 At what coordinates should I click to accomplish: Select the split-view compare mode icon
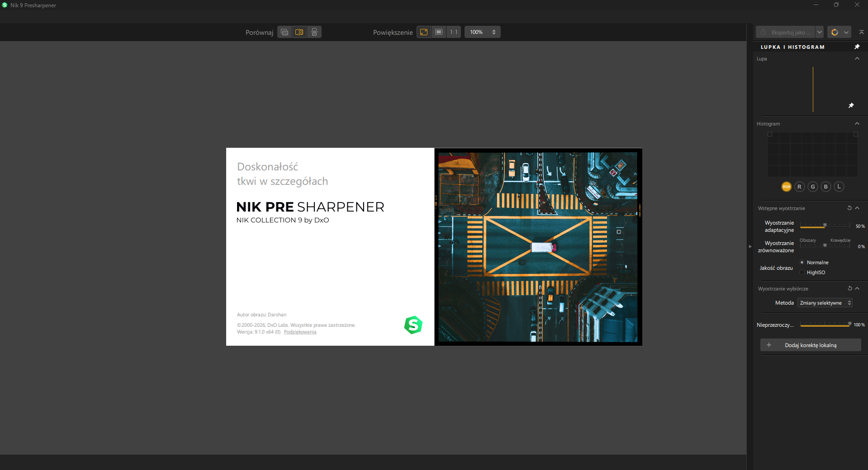click(x=299, y=32)
